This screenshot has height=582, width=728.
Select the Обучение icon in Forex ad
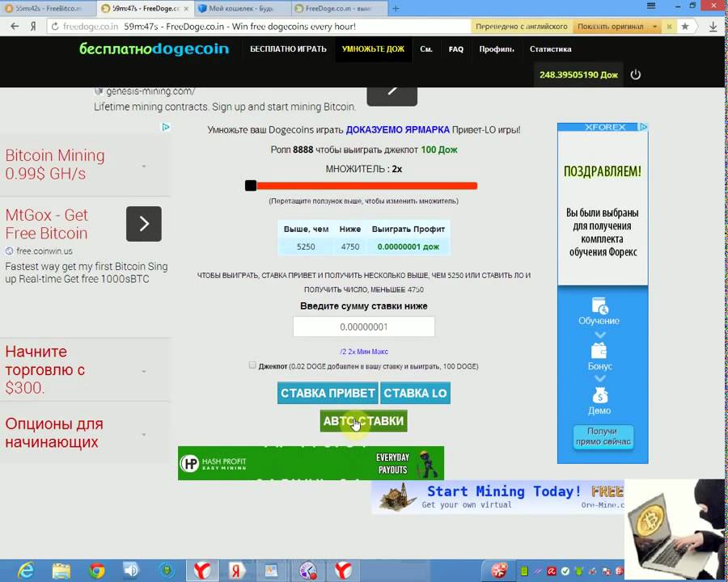click(599, 306)
